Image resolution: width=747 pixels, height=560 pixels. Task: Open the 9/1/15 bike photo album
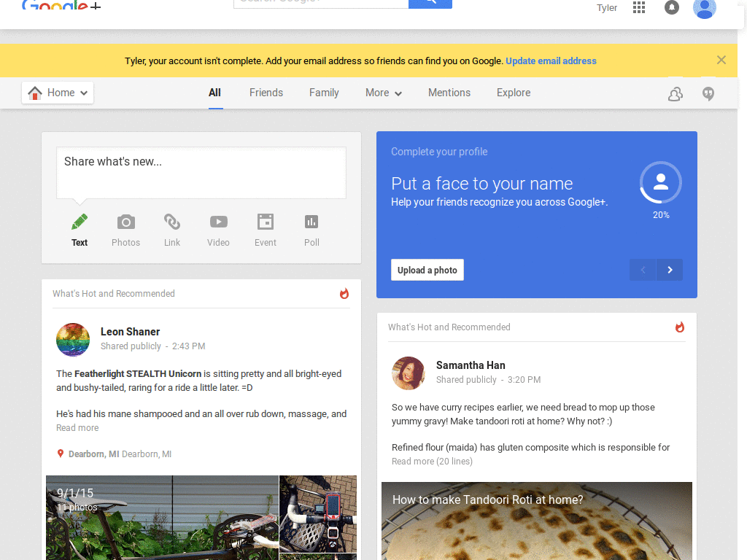(162, 518)
